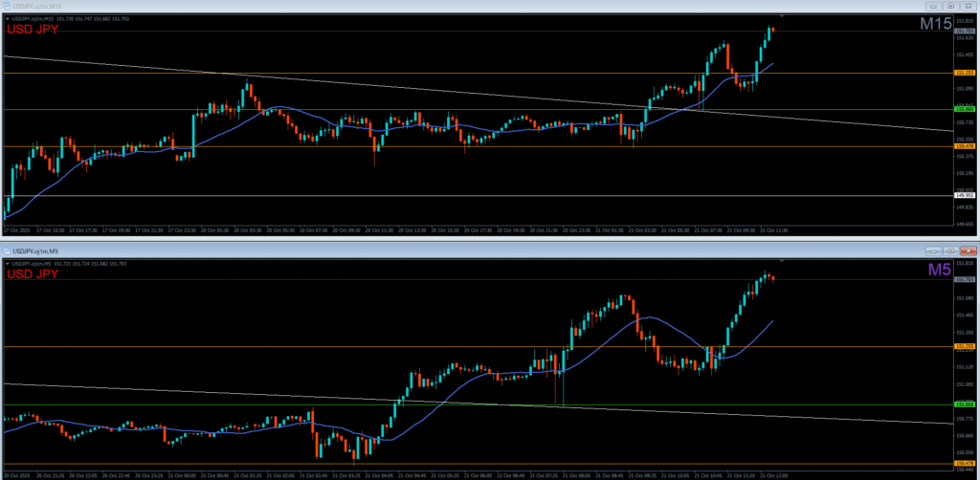
Task: Expand the small arrow beside USDJPY M15 info line
Action: (9, 17)
